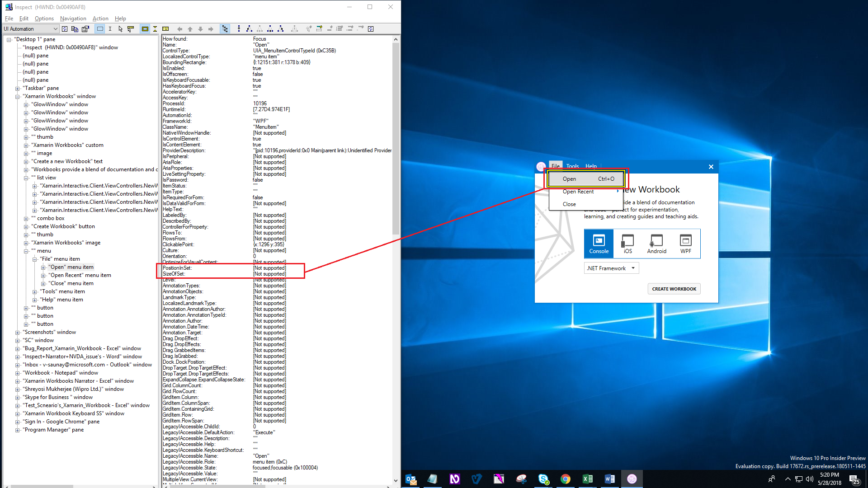Open the Action menu in Inspect
The width and height of the screenshot is (868, 488).
click(100, 19)
